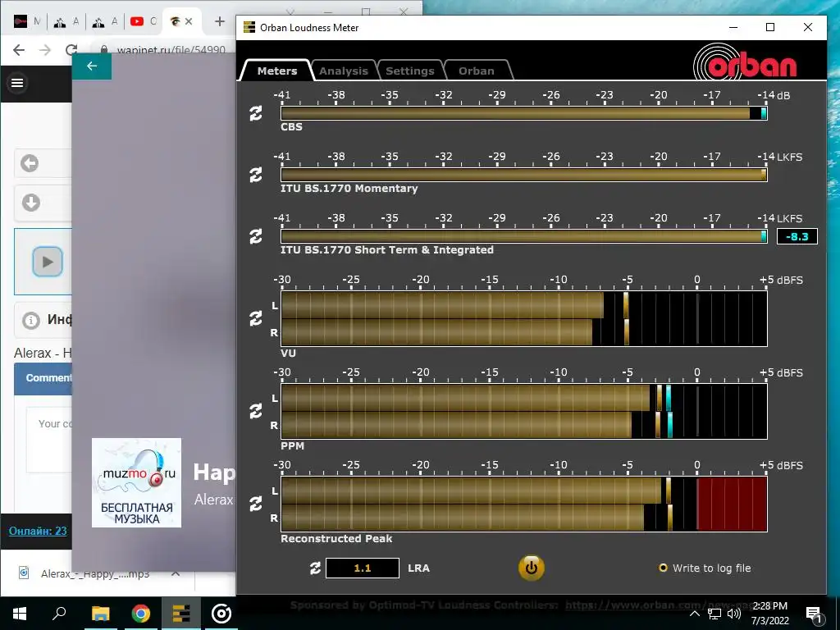Click the ITU BS.1770 Momentary meter bar
The image size is (840, 630).
click(x=524, y=175)
